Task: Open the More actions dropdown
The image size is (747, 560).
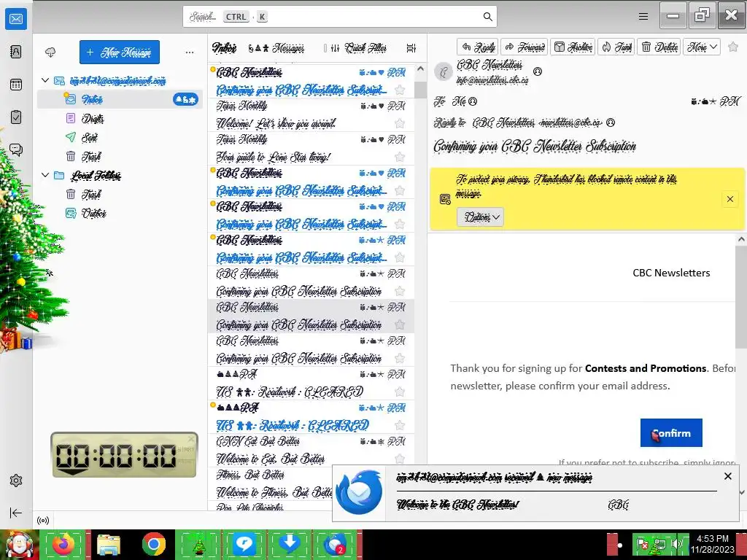Action: [x=701, y=47]
